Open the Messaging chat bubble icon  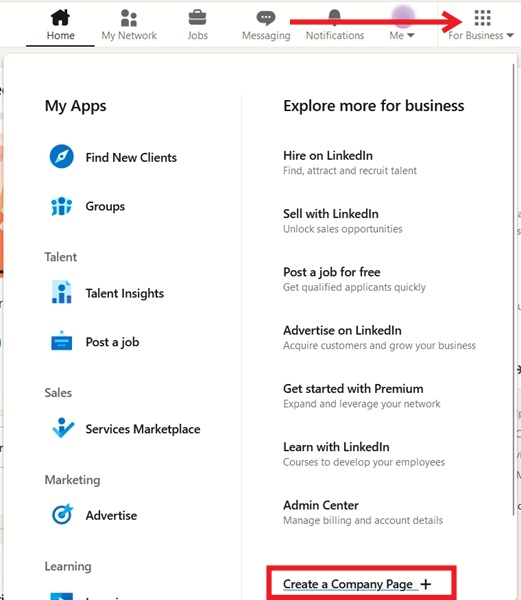pyautogui.click(x=266, y=18)
